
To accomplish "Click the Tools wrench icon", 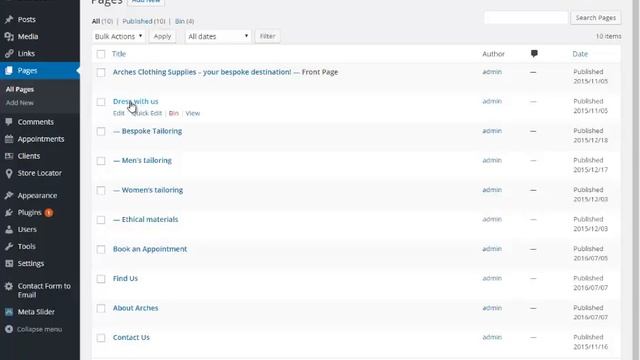I will click(x=9, y=247).
